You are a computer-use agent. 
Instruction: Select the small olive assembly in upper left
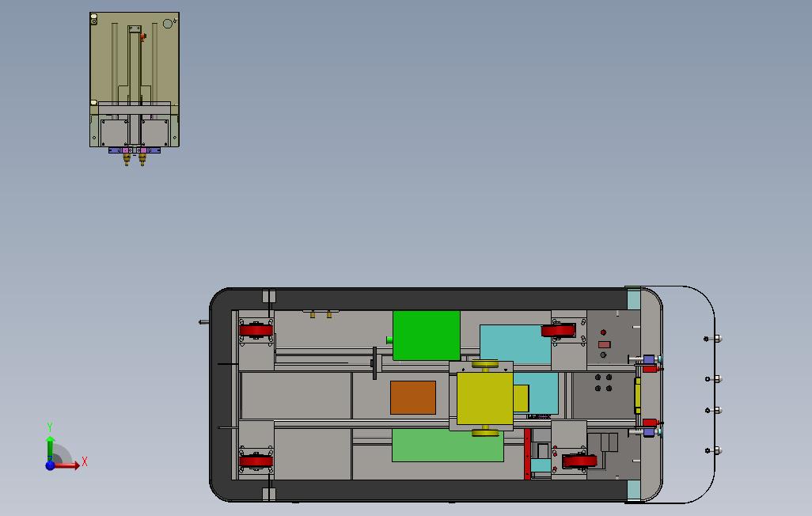(x=135, y=88)
